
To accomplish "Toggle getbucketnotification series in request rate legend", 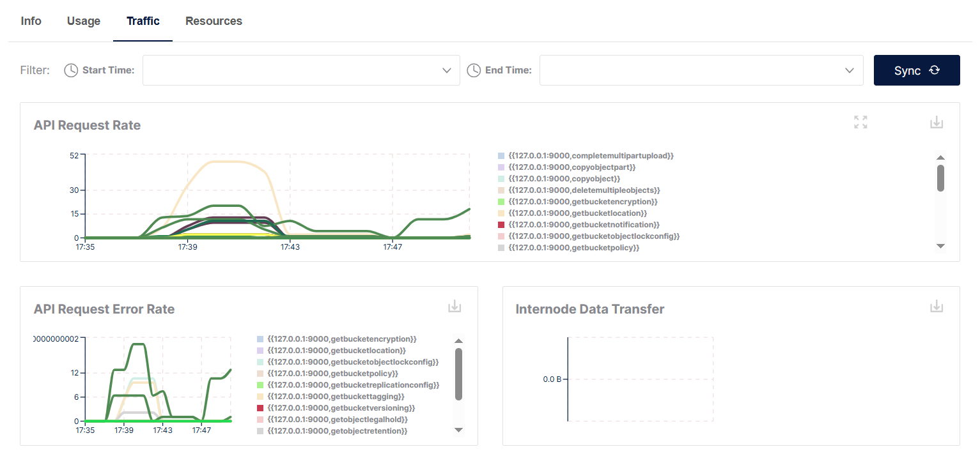I will tap(582, 225).
